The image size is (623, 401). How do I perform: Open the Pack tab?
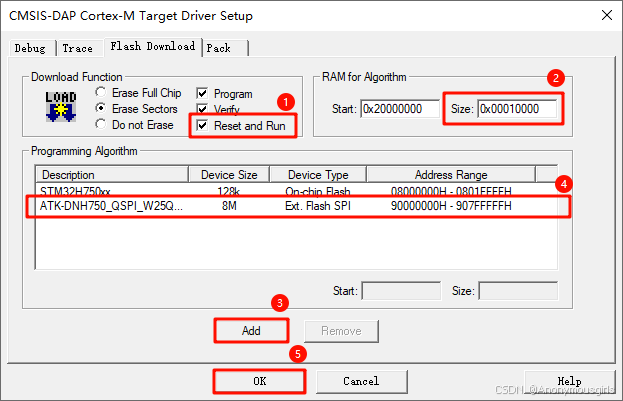225,48
